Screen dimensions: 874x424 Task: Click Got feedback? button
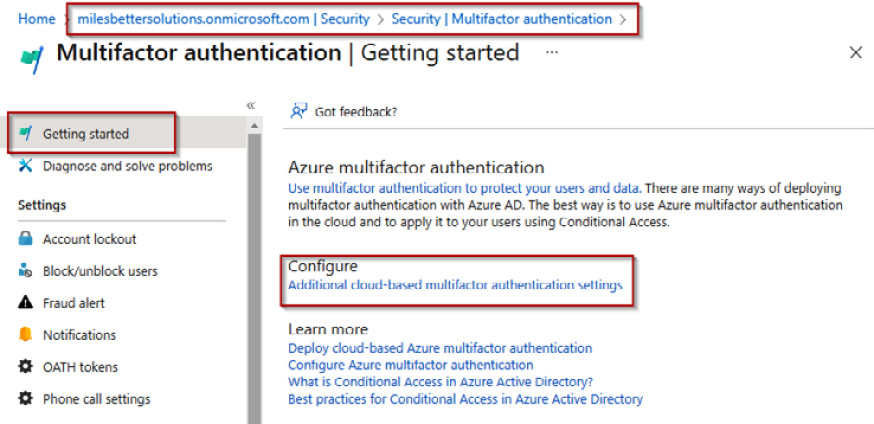click(344, 111)
